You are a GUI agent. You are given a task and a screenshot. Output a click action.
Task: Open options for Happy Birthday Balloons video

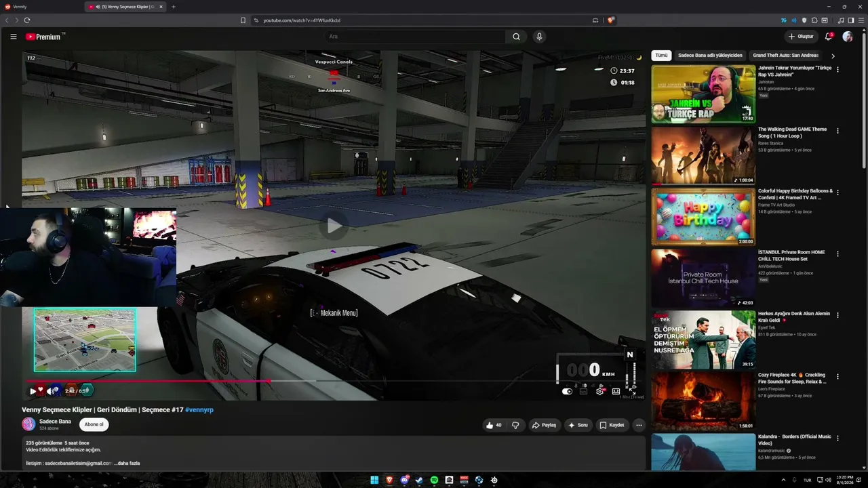[837, 192]
